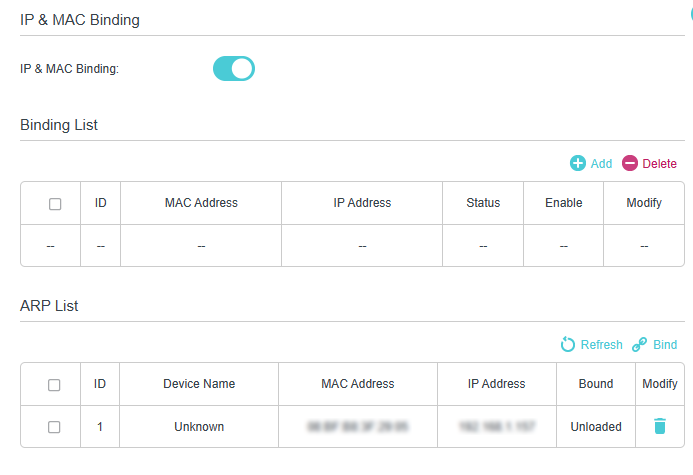Click the trash icon in the Unknown row
Image resolution: width=693 pixels, height=475 pixels.
point(660,426)
